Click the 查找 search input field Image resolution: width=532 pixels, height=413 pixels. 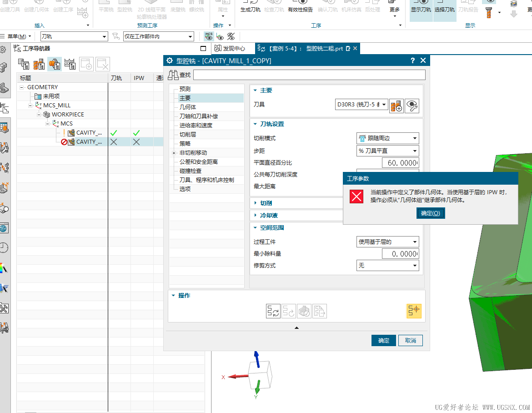(x=309, y=75)
